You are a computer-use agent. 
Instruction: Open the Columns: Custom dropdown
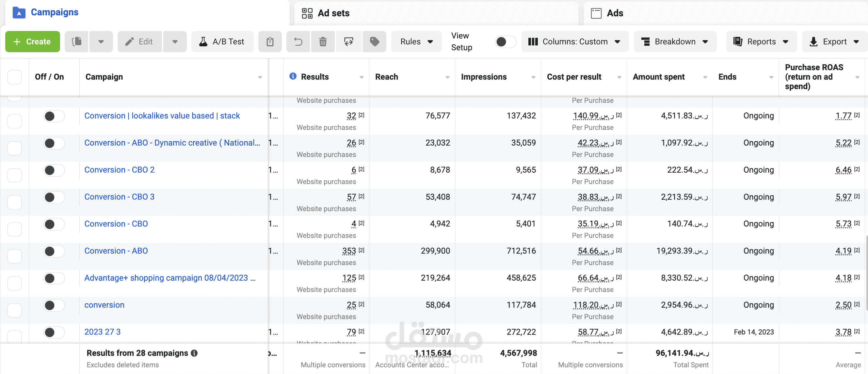pyautogui.click(x=574, y=42)
